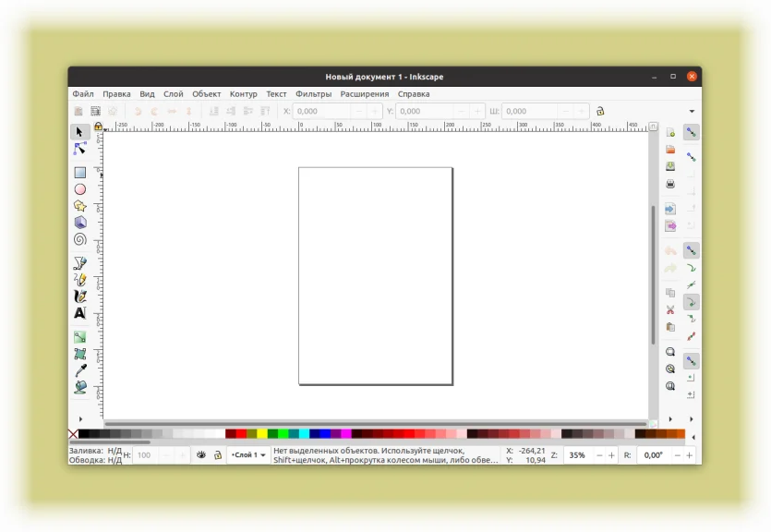This screenshot has height=532, width=771.
Task: Toggle snap bounding boxes button
Action: [692, 157]
